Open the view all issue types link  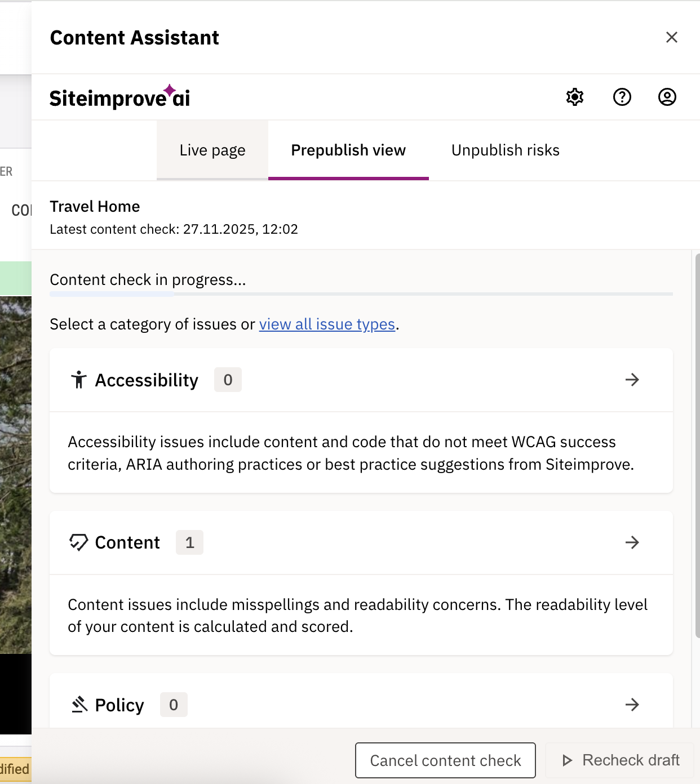(x=327, y=324)
